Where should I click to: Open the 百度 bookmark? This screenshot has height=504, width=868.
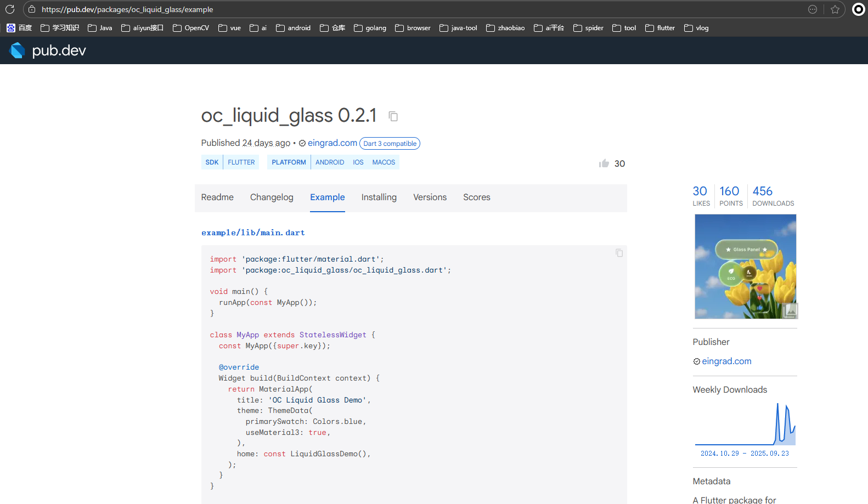click(19, 28)
